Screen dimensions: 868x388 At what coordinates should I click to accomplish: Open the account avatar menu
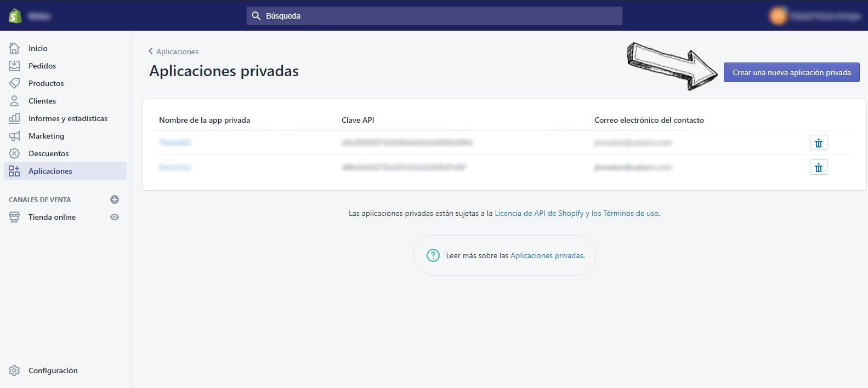pyautogui.click(x=778, y=16)
